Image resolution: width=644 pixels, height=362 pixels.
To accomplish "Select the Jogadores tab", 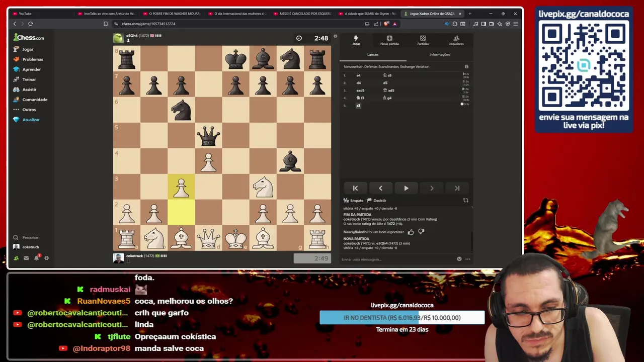I will point(456,40).
